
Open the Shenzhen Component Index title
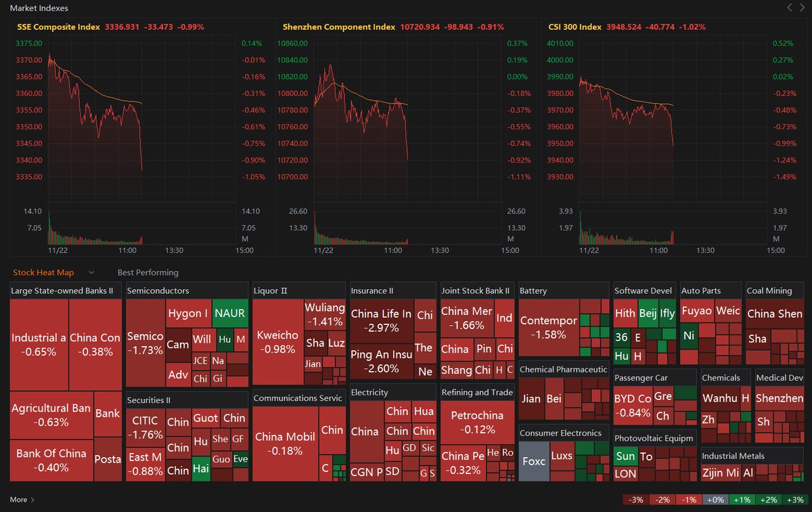339,27
